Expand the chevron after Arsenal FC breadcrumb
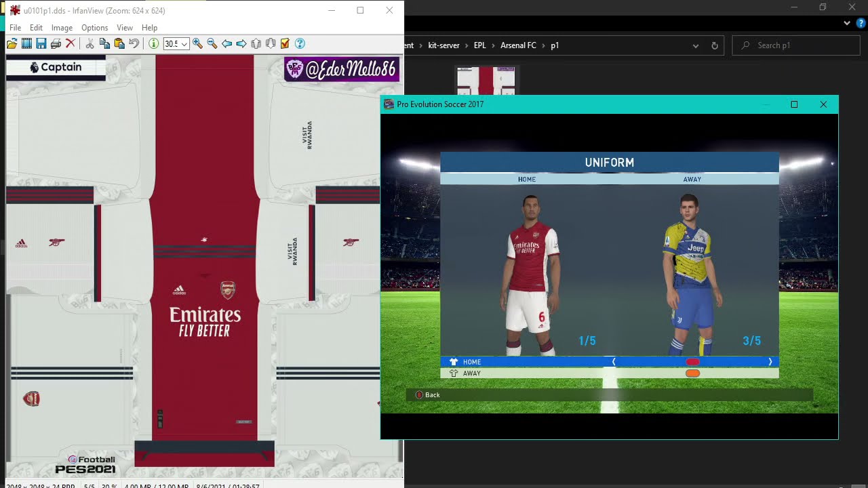Screen dimensions: 868x488 [543, 45]
